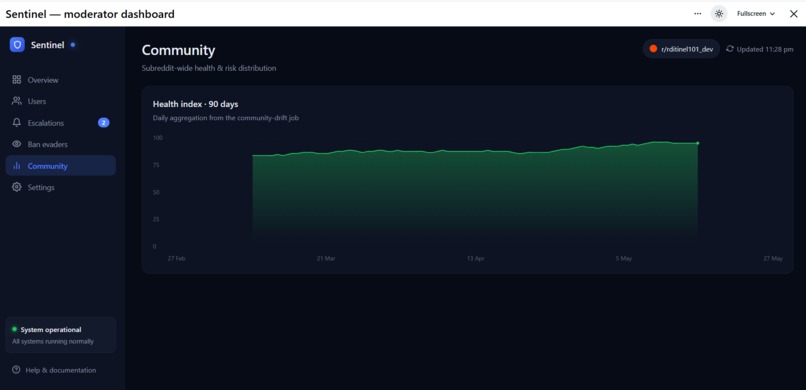Click the chart endpoint marker dot
Screen dimensions: 806x390
[698, 143]
